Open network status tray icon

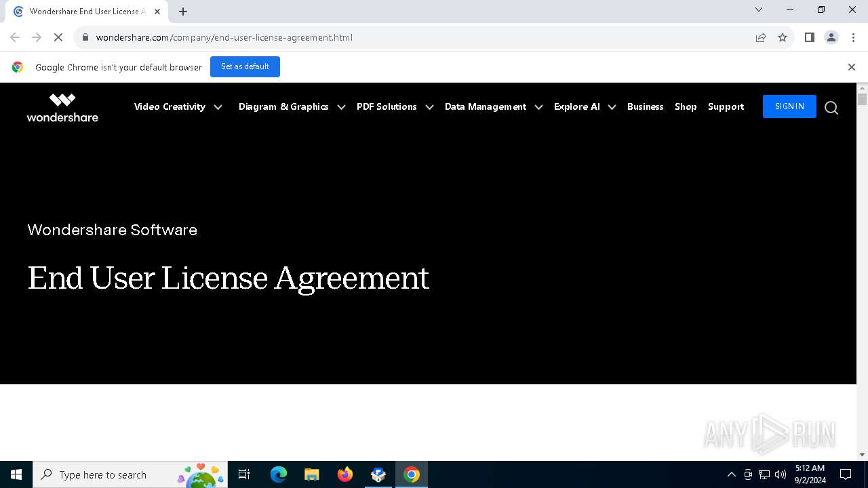tap(764, 474)
